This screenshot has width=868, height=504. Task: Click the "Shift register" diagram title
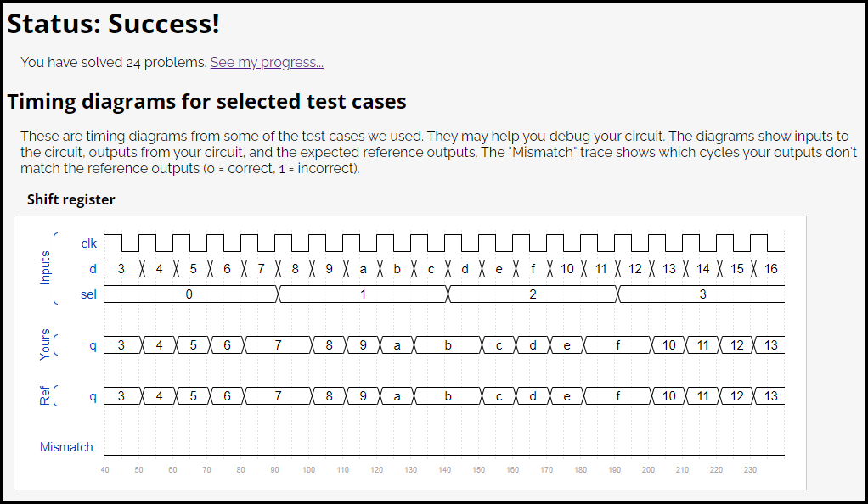(70, 199)
